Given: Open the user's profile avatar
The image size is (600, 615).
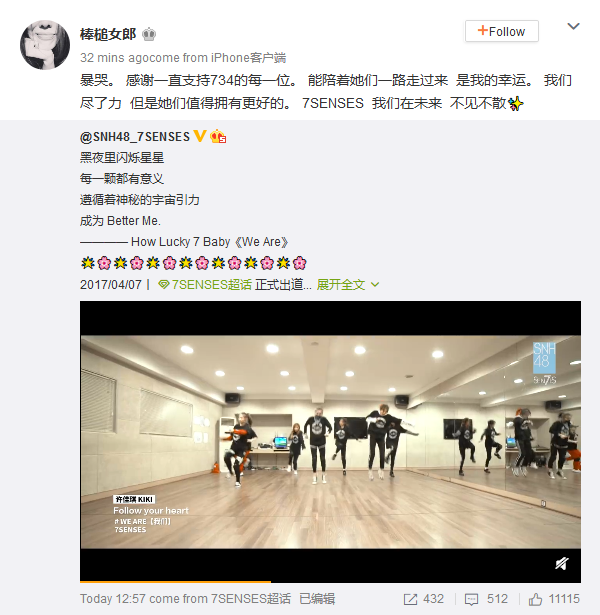Looking at the screenshot, I should (x=45, y=45).
